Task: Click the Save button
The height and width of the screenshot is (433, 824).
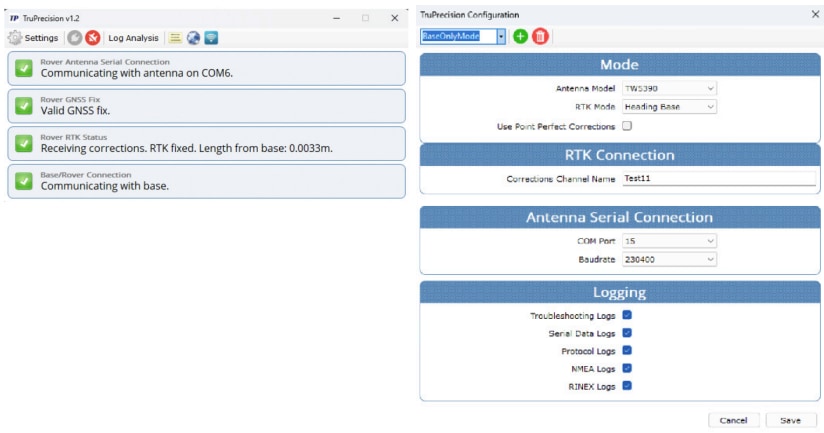Action: click(x=790, y=420)
